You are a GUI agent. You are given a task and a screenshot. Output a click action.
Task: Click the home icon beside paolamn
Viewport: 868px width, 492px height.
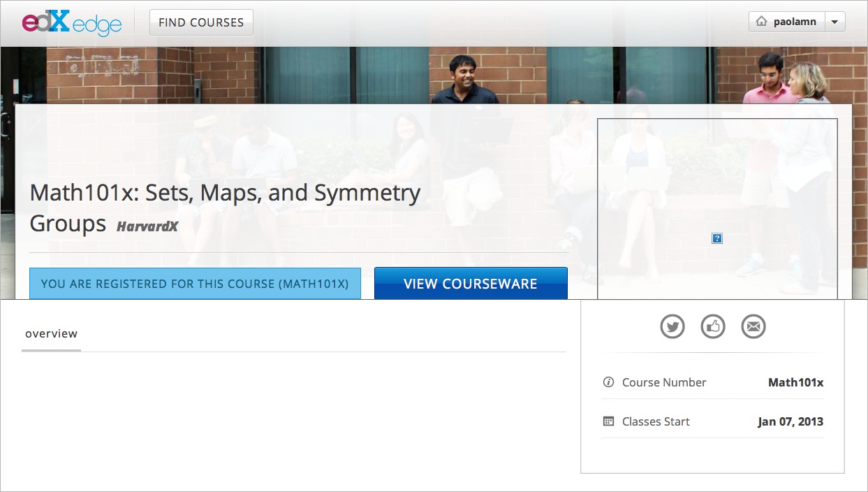point(762,22)
